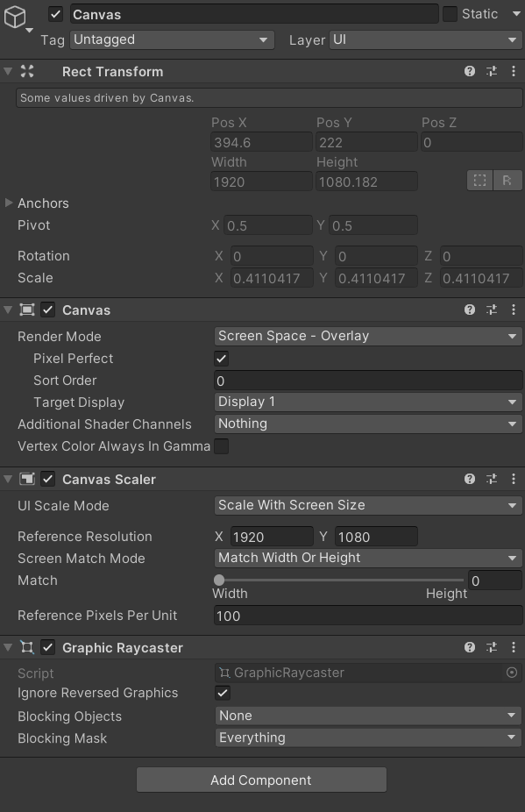
Task: Open Graphic Raycaster help reference icon
Action: 470,647
